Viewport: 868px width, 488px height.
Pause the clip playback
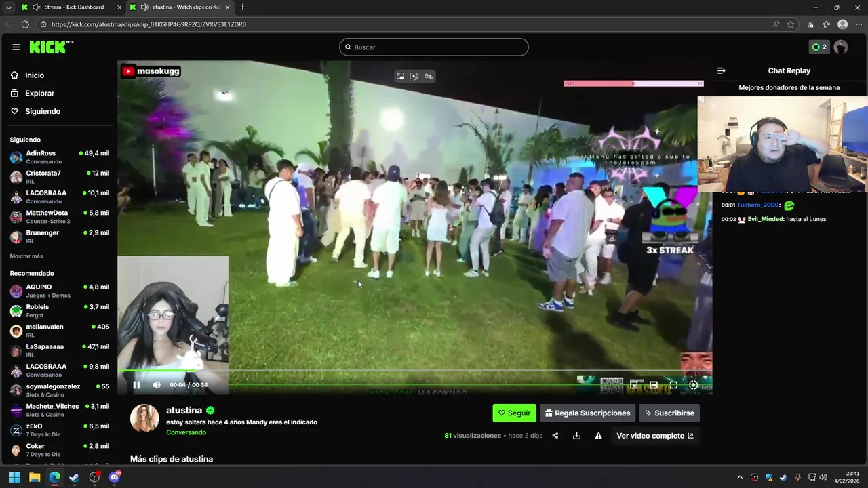tap(136, 385)
